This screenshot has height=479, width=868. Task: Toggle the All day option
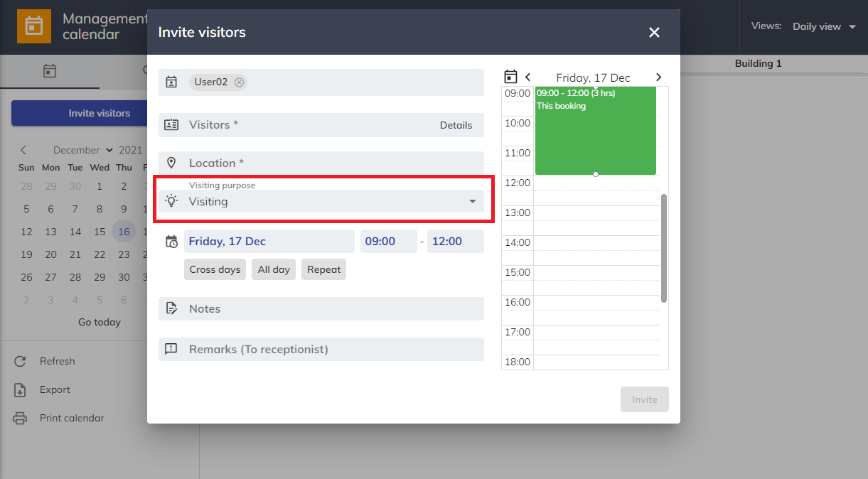[274, 269]
